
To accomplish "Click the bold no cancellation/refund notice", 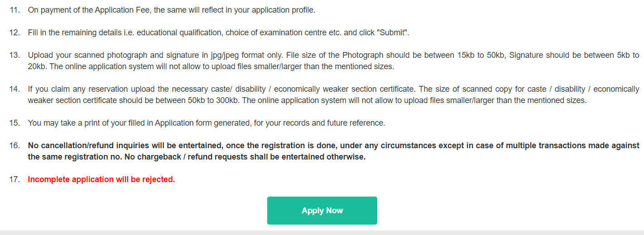I will [334, 151].
